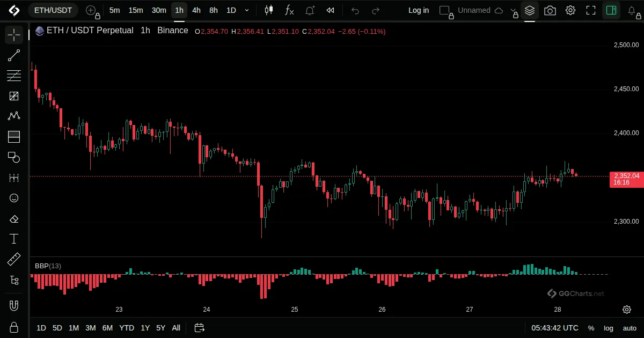
Task: Open chart settings gear in top bar
Action: [570, 10]
